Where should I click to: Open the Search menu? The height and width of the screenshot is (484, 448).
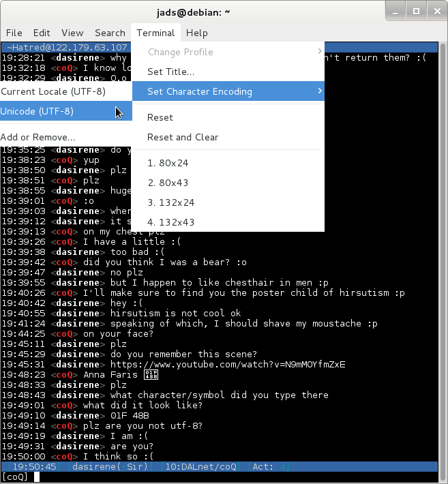click(110, 33)
